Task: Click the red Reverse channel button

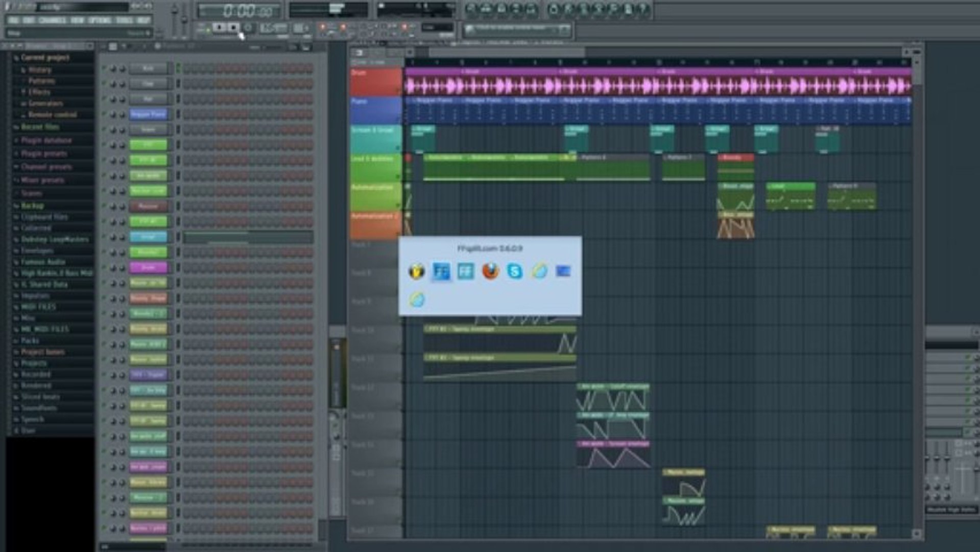Action: coord(148,206)
